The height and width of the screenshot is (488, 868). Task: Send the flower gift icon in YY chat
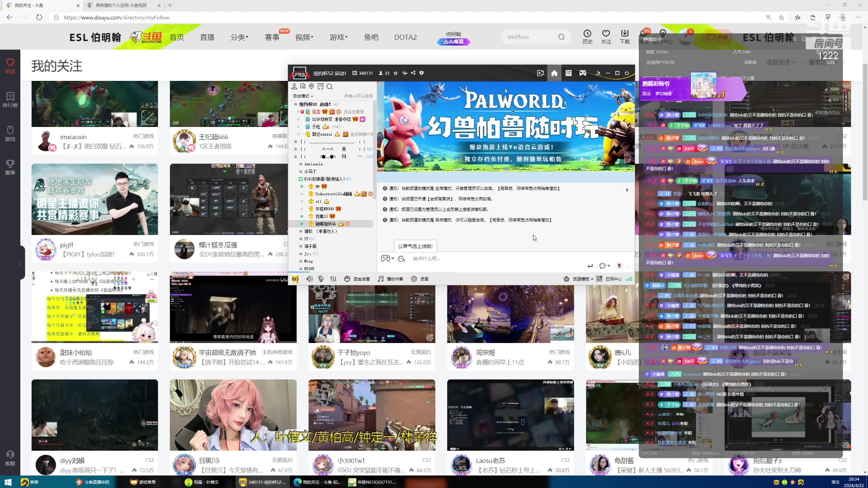coord(619,266)
